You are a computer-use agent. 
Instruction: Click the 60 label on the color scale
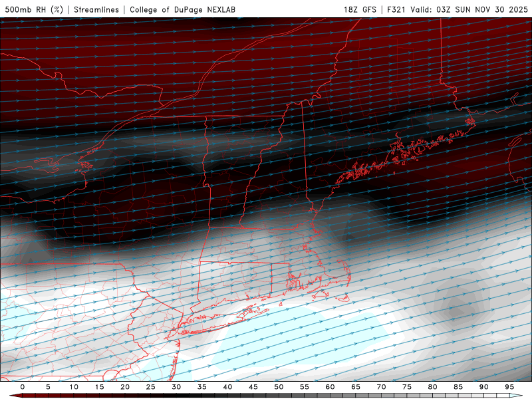[330, 387]
